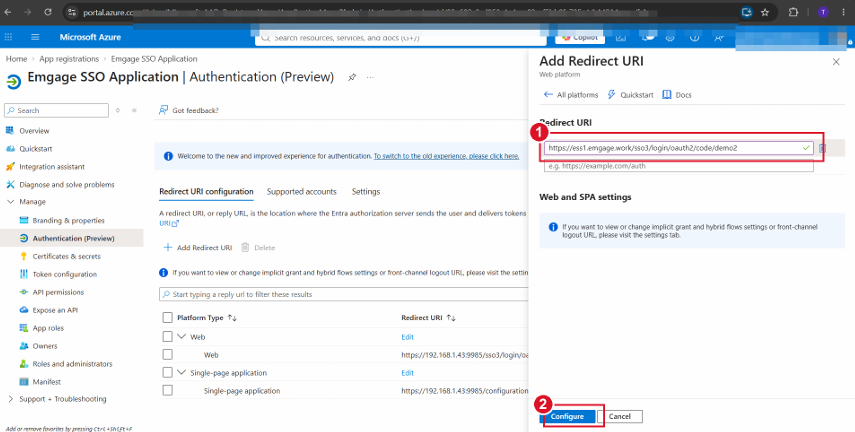Open the Copilot button in Azure header
Viewport: 855px width, 432px height.
[581, 37]
